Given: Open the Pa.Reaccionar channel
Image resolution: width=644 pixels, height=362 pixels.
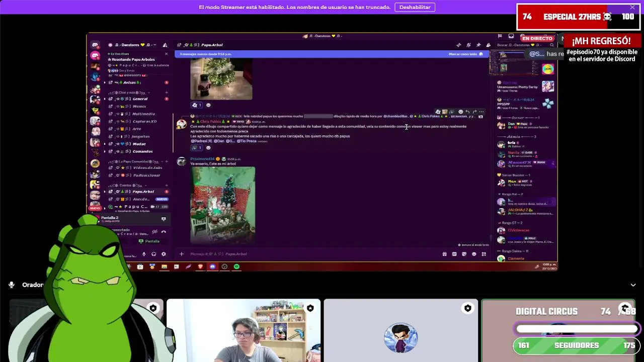Looking at the screenshot, I should point(137,175).
